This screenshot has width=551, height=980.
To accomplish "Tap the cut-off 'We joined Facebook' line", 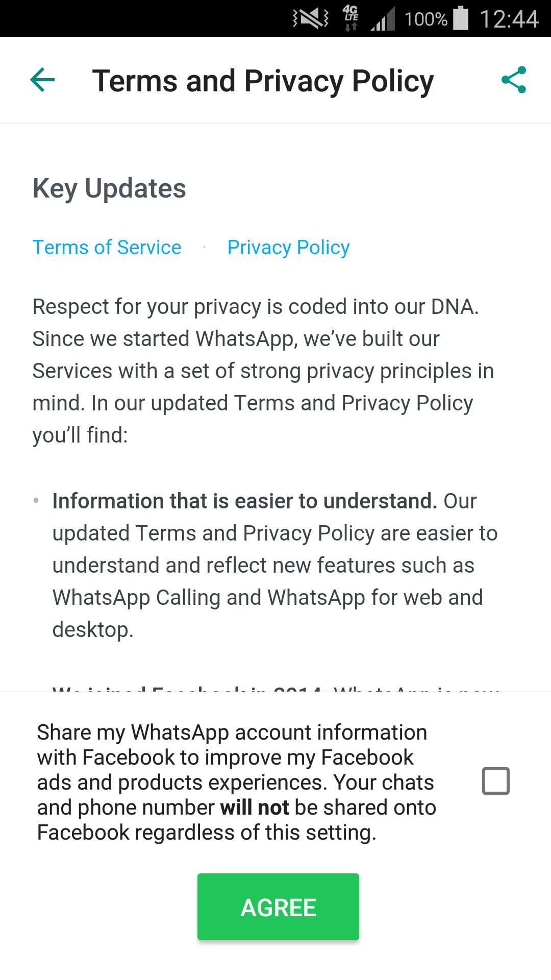I will click(275, 688).
